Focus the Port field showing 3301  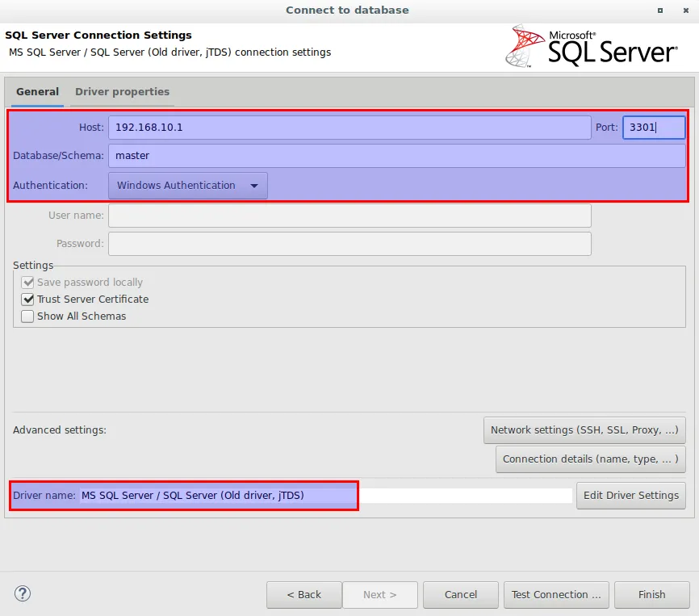click(x=654, y=128)
